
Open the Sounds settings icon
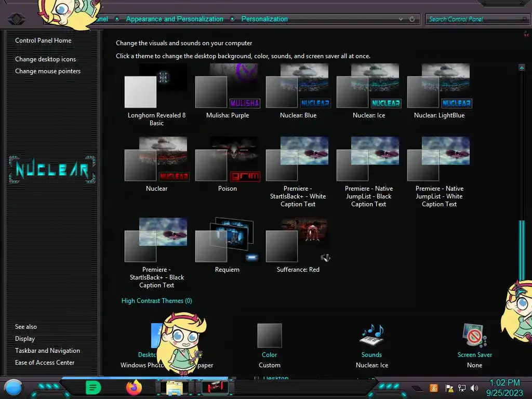point(372,335)
